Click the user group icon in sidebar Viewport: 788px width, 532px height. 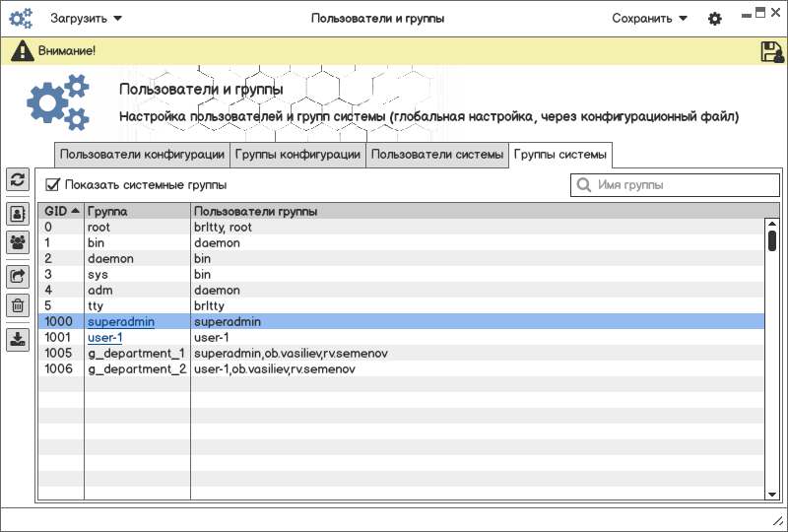[18, 242]
